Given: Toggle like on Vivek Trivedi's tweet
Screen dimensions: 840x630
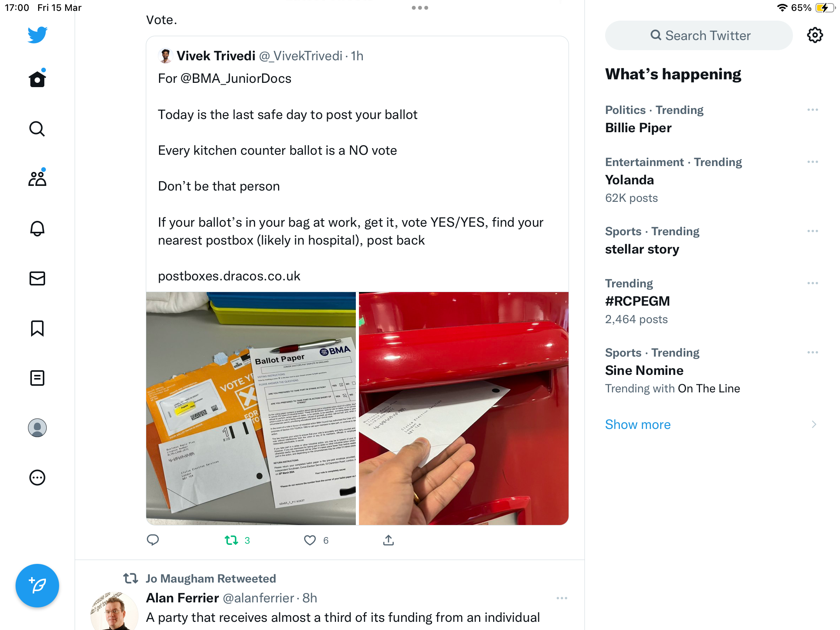Looking at the screenshot, I should click(x=310, y=541).
